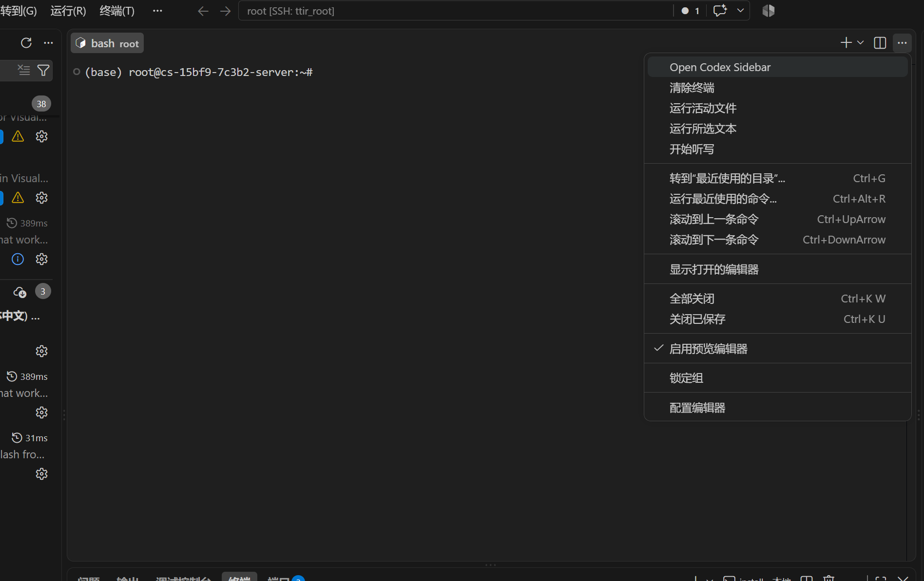Screen dimensions: 924x581
Task: Click the '● 1' indicator in title bar
Action: pyautogui.click(x=690, y=11)
